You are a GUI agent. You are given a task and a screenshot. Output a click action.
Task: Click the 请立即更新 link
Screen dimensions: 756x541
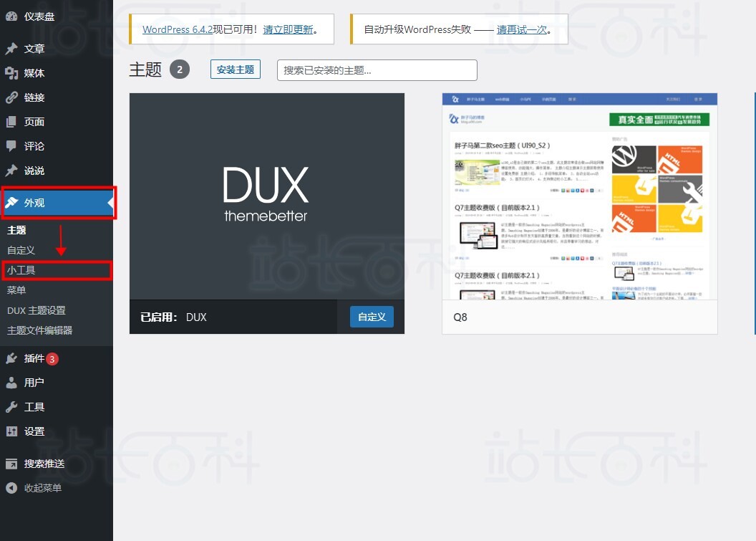[x=289, y=29]
